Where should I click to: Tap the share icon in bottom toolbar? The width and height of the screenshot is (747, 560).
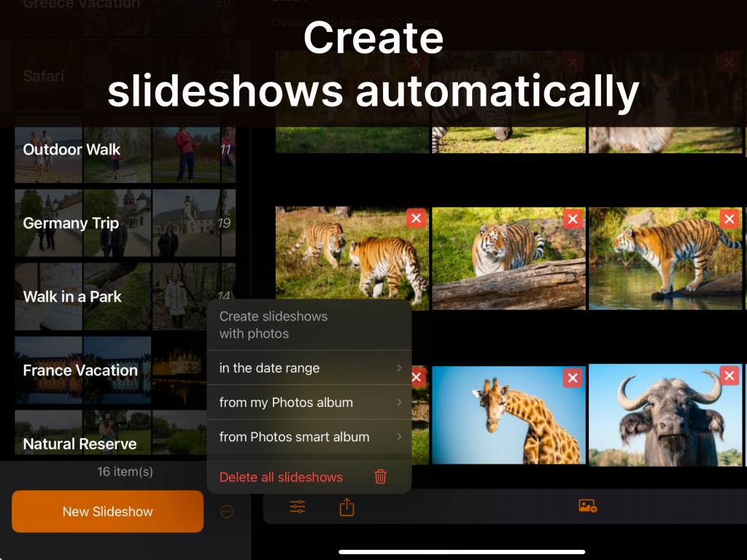(x=347, y=507)
